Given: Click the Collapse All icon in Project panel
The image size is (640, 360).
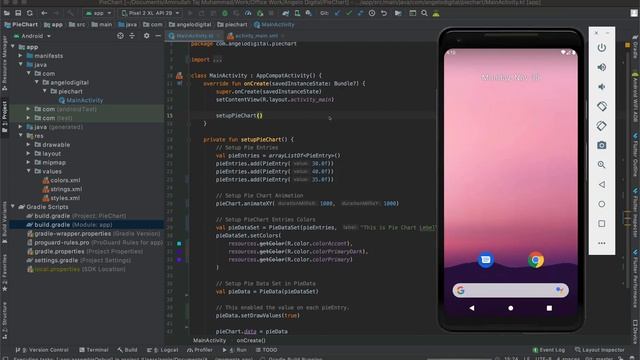Looking at the screenshot, I should (x=132, y=36).
